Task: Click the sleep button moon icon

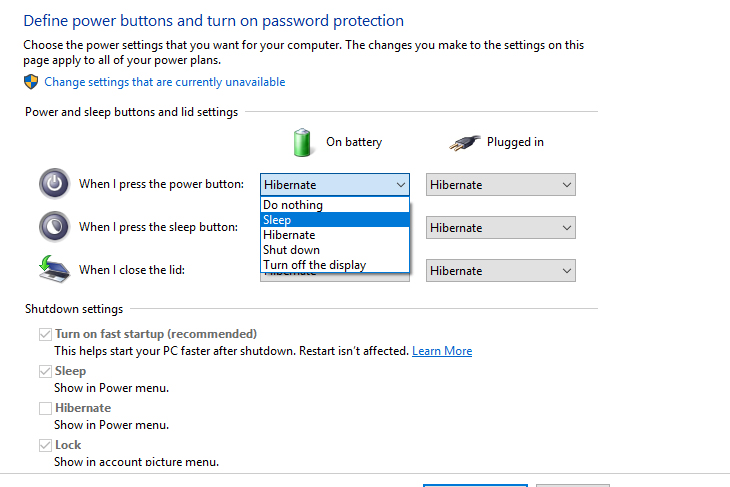Action: [x=53, y=226]
